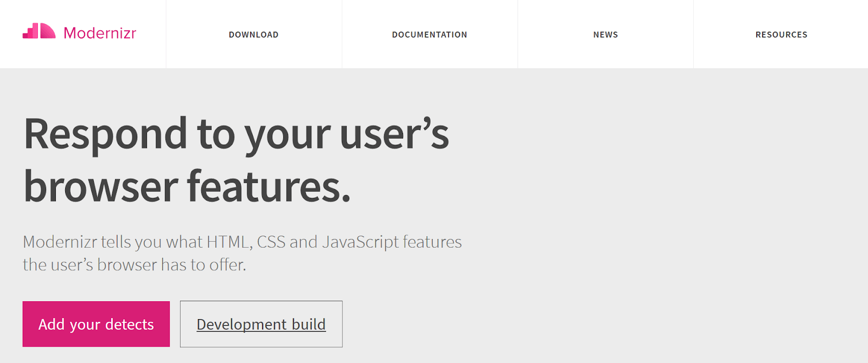Image resolution: width=868 pixels, height=363 pixels.
Task: Click the pink Modernizr logo icon
Action: click(39, 31)
